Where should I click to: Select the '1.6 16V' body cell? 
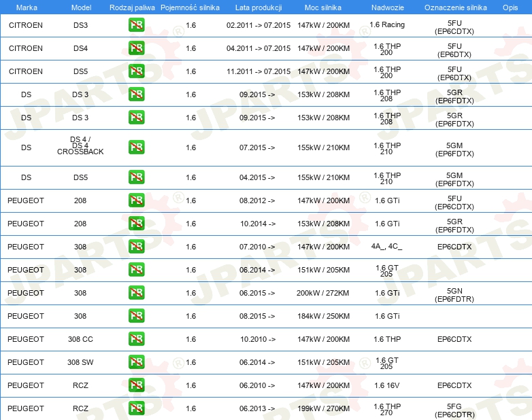click(x=387, y=385)
